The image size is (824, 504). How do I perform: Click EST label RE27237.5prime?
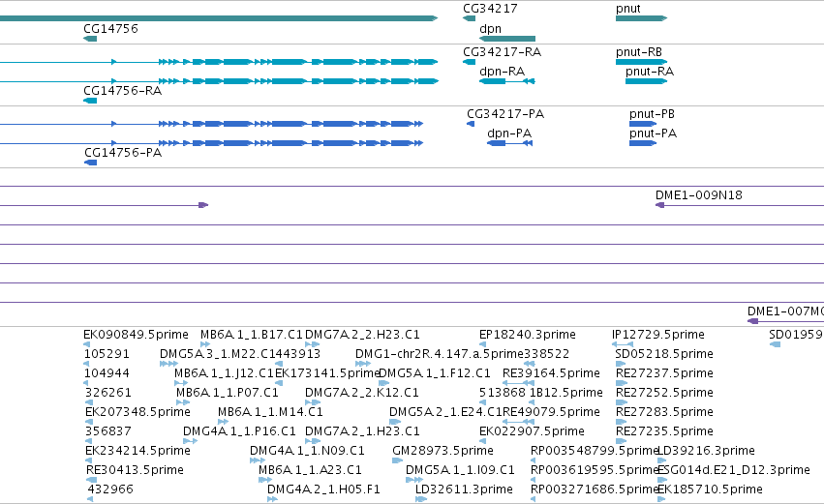664,373
